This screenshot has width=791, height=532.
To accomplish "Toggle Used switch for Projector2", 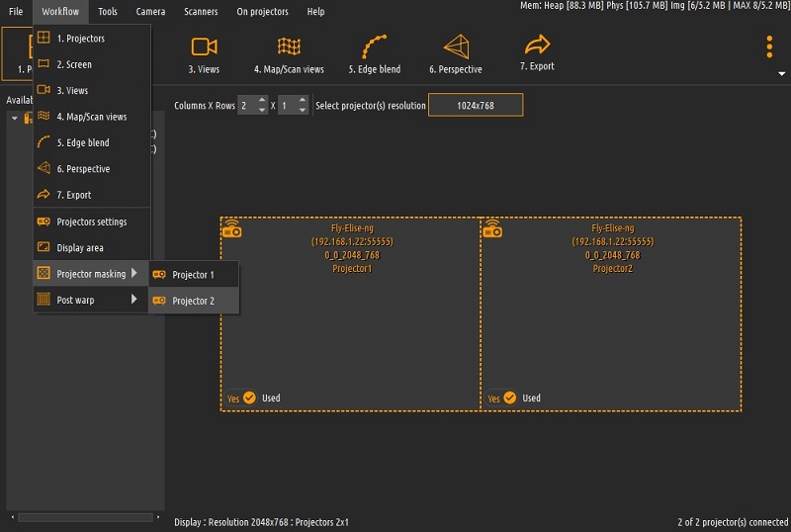I will tap(502, 399).
